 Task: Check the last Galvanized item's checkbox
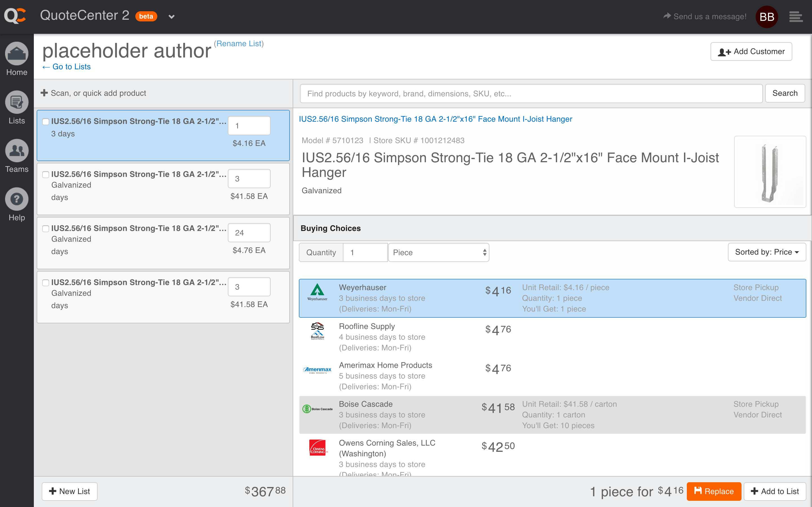46,283
